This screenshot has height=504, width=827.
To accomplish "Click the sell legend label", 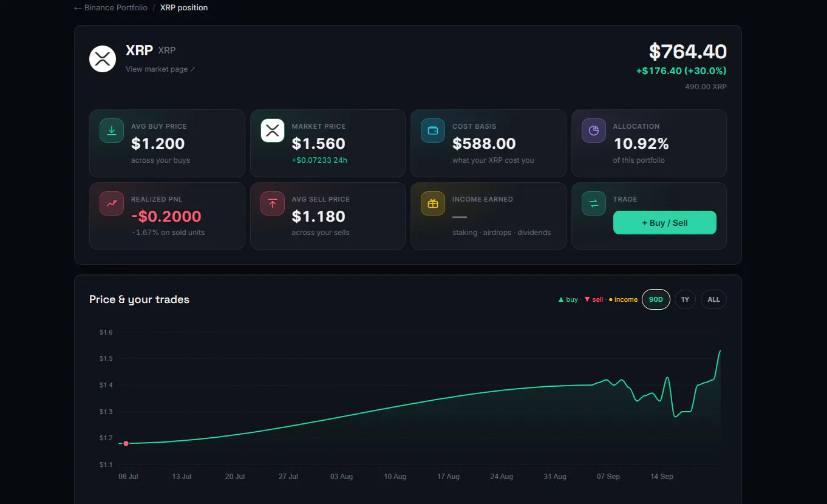I will [x=594, y=299].
